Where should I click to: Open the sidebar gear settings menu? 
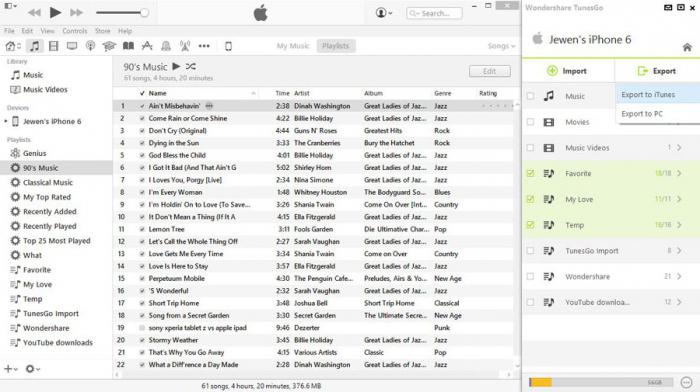tap(33, 369)
